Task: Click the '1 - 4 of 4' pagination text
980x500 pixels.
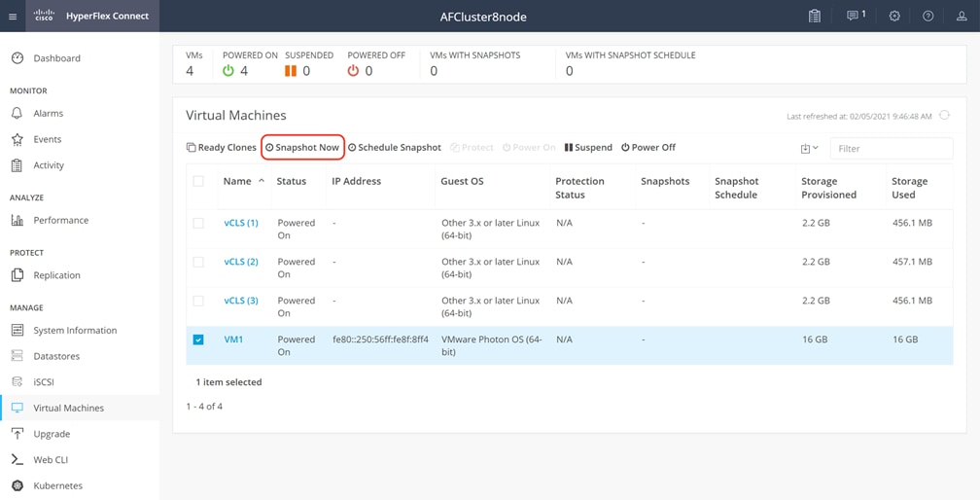Action: pos(204,407)
